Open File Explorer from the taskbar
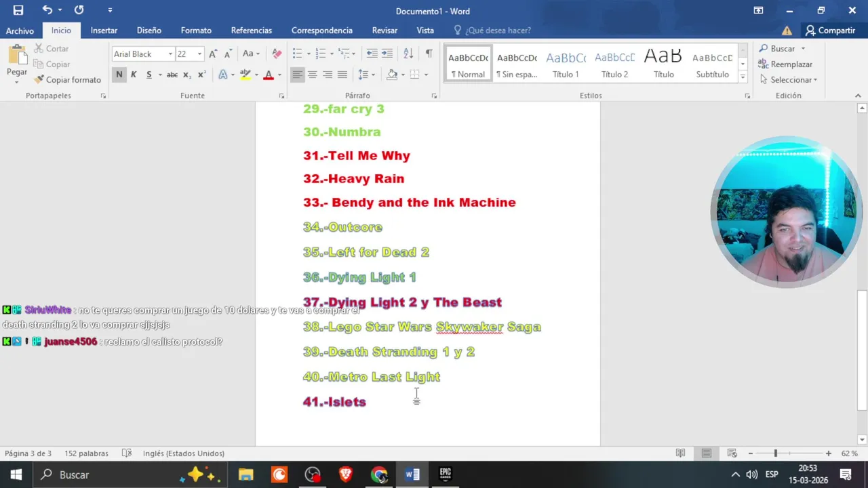Viewport: 868px width, 488px height. 245,474
